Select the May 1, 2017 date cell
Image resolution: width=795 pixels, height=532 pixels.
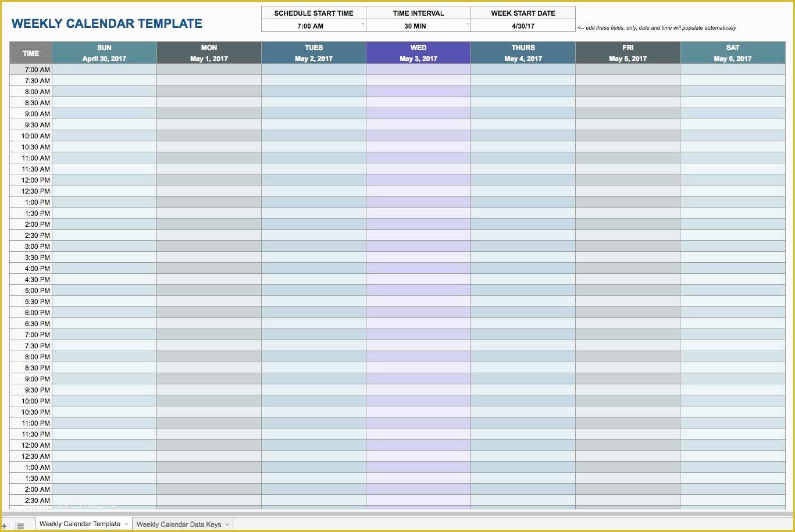tap(209, 59)
